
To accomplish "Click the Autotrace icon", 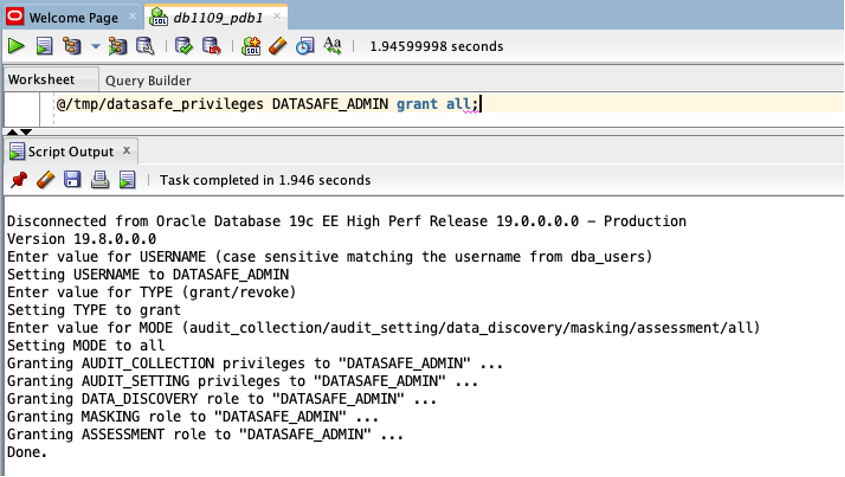I will [118, 46].
